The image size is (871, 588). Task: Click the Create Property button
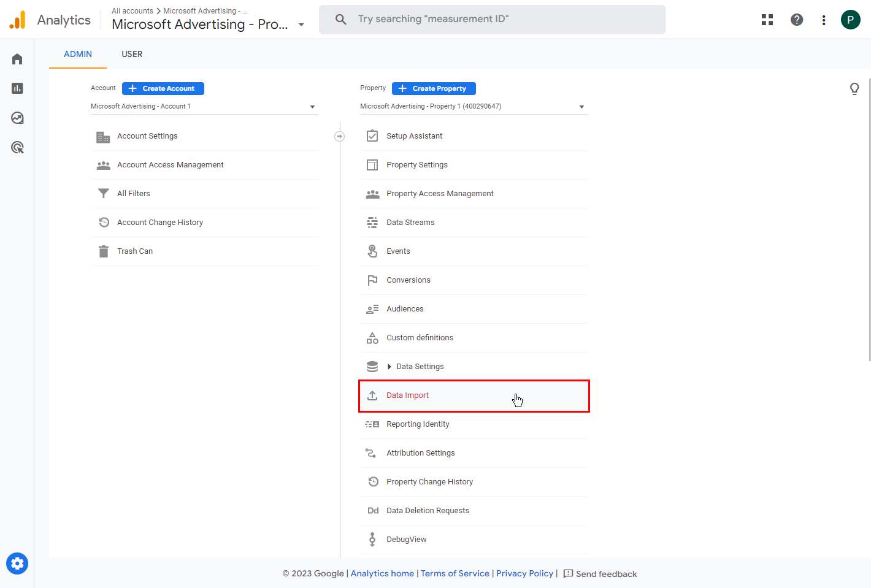[x=434, y=88]
